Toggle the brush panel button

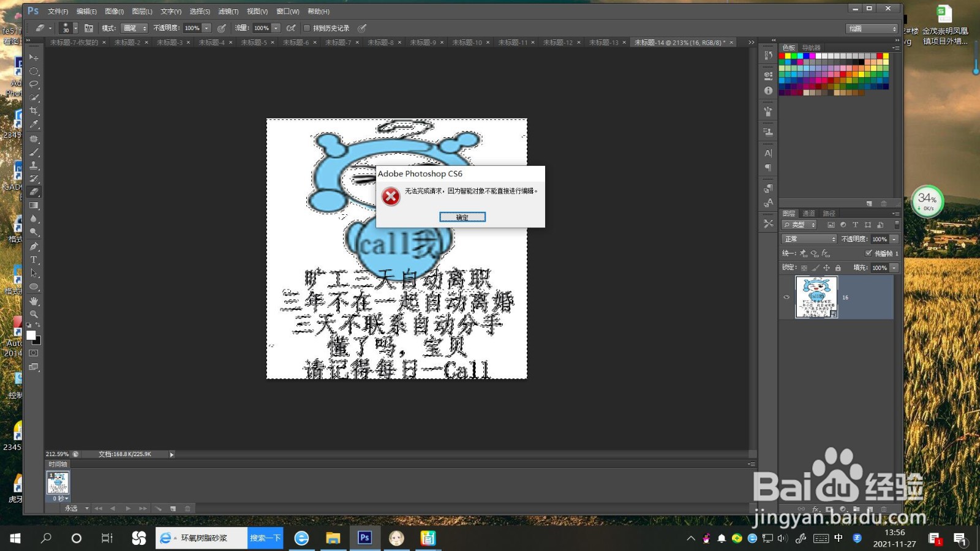(89, 28)
